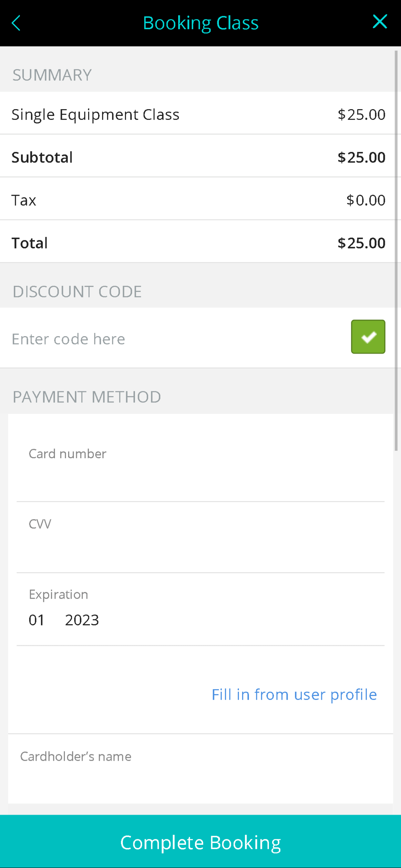Image resolution: width=401 pixels, height=868 pixels.
Task: Tap the Complete Booking button
Action: (200, 842)
